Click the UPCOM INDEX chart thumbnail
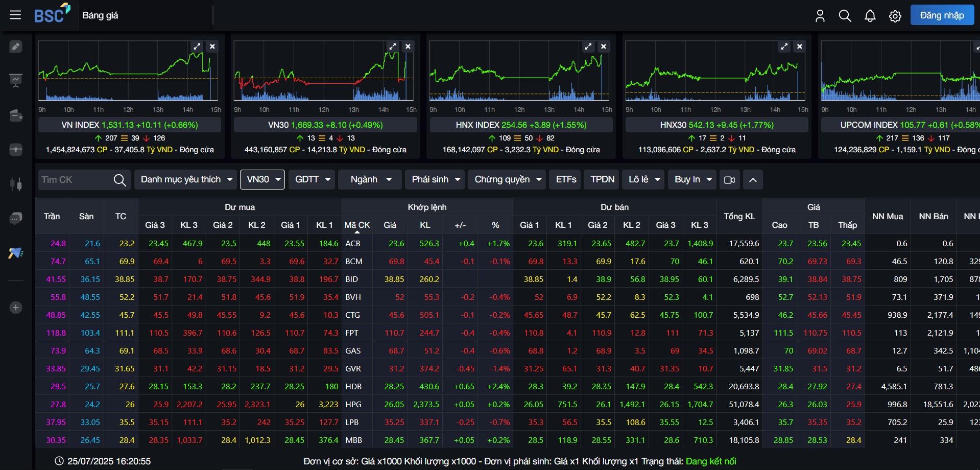980x470 pixels. [900, 71]
